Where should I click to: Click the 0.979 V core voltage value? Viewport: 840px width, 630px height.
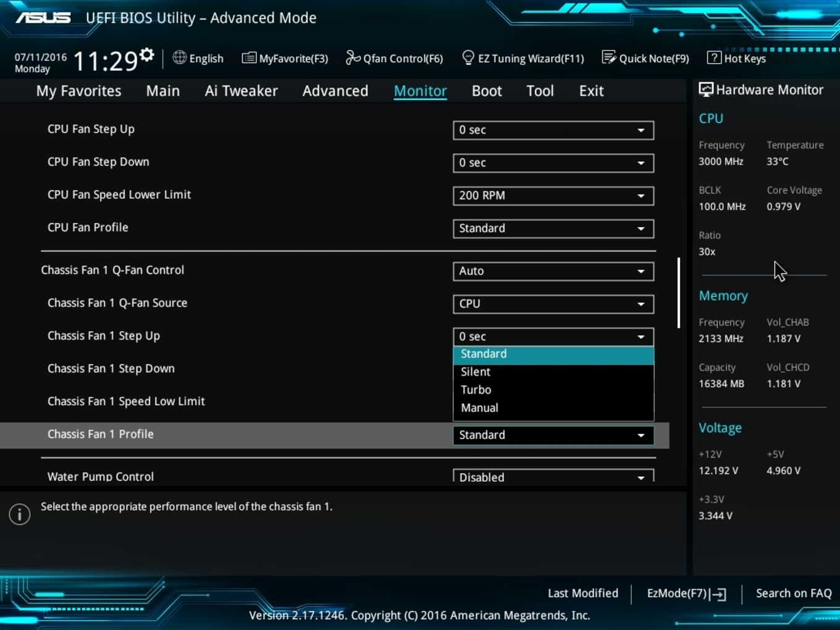point(784,206)
